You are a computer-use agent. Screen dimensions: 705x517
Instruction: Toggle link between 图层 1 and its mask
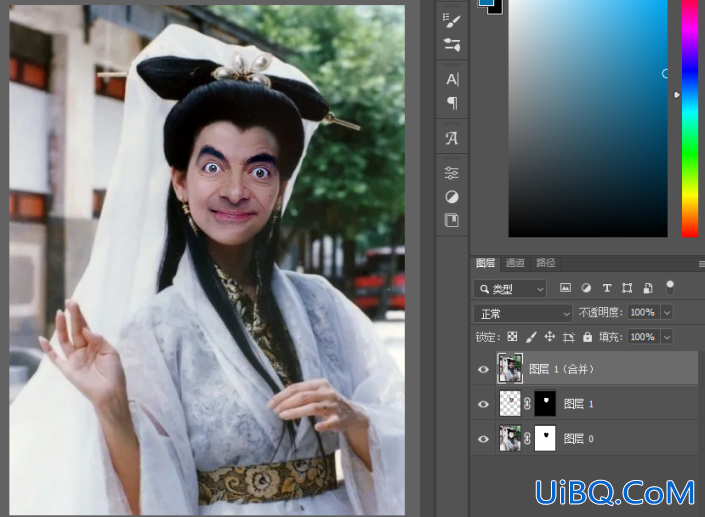coord(527,403)
